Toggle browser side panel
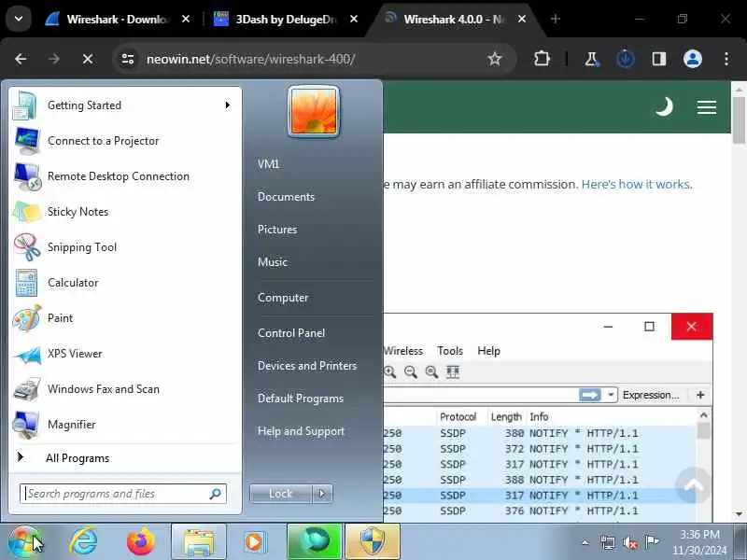Viewport: 747px width, 560px height. (659, 59)
